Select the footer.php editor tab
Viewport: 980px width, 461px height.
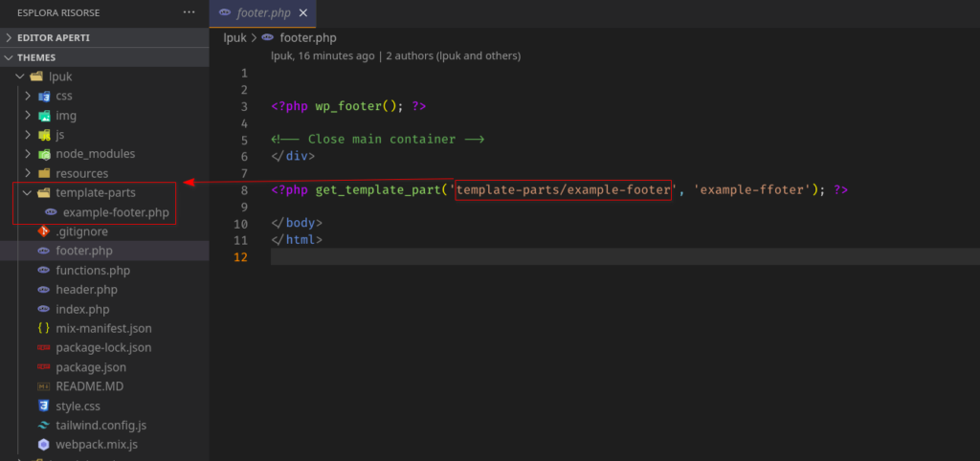pos(261,13)
